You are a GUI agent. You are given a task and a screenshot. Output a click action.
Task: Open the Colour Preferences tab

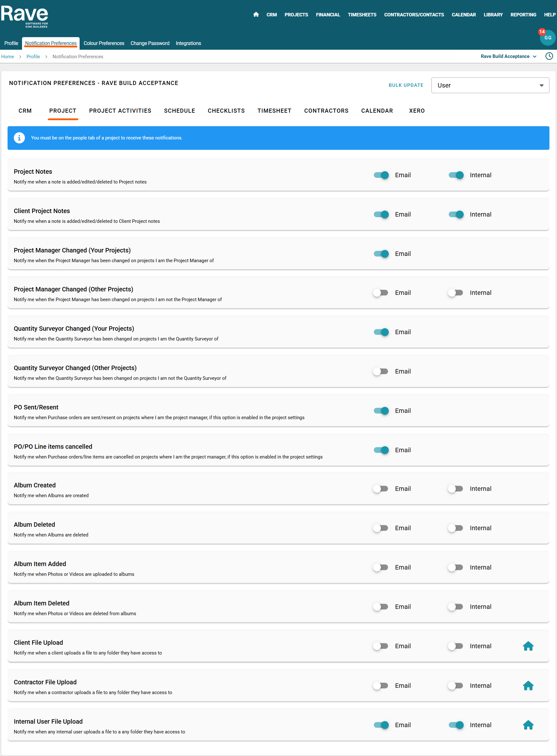coord(104,43)
